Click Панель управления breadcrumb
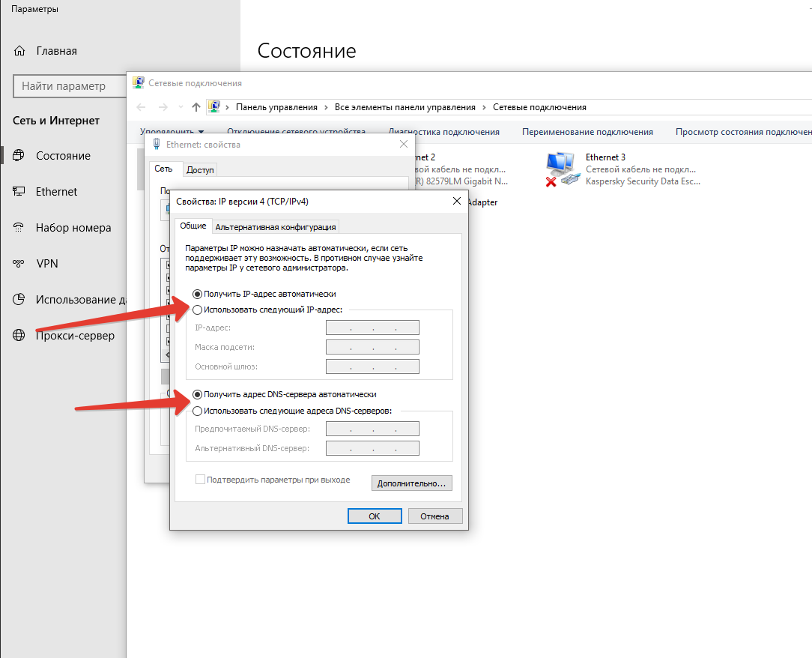812x658 pixels. point(276,107)
